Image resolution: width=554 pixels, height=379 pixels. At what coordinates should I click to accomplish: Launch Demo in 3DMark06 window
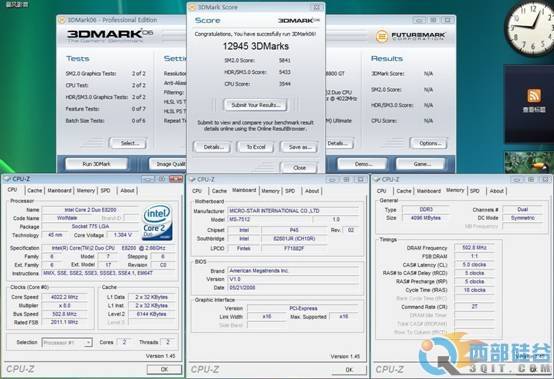[x=363, y=164]
